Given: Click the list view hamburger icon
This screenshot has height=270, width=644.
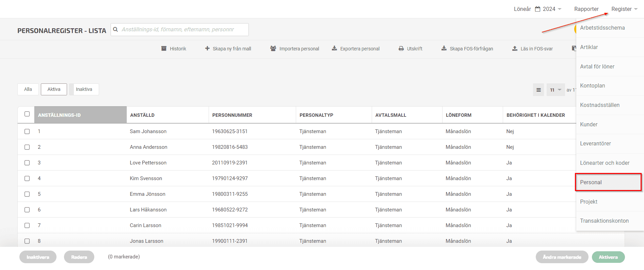Looking at the screenshot, I should (538, 90).
